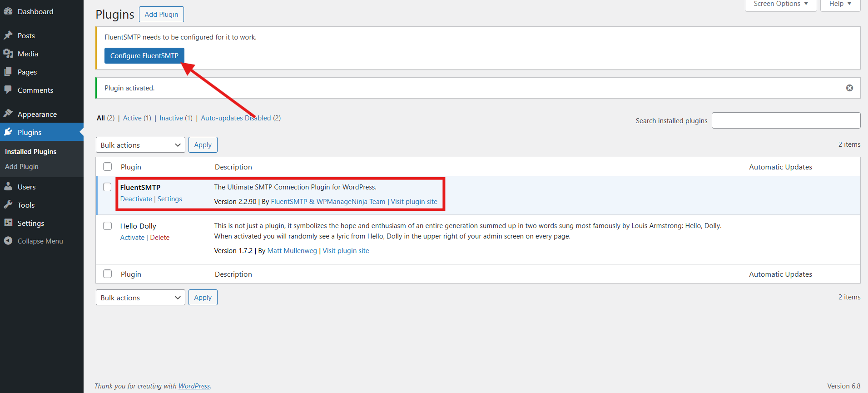Click the Plugins plug icon in sidebar
The width and height of the screenshot is (868, 393).
point(8,132)
